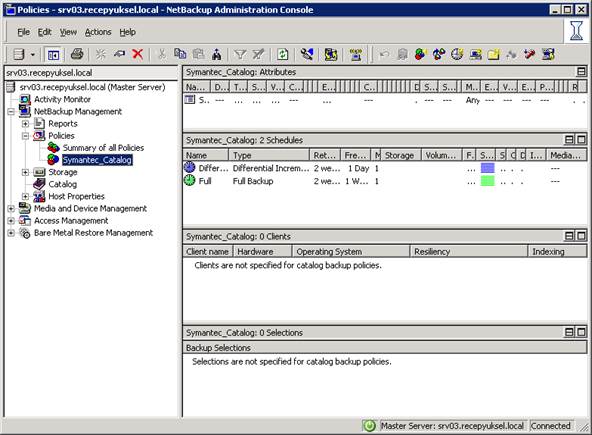This screenshot has width=592, height=435.
Task: Open the dropdown arrow beside the server icon
Action: 33,55
